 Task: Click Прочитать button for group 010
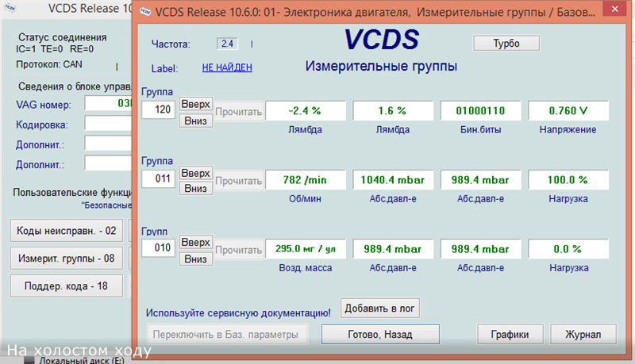[239, 250]
